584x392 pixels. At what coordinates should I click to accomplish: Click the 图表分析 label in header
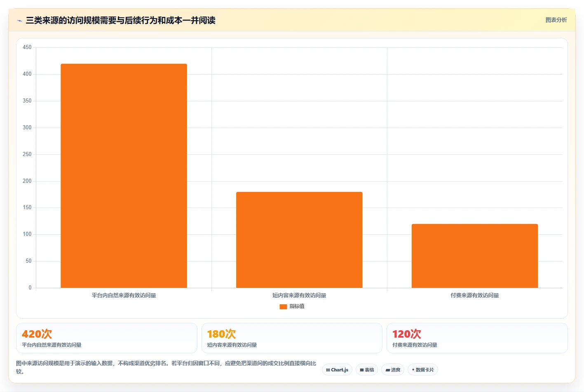tap(556, 20)
